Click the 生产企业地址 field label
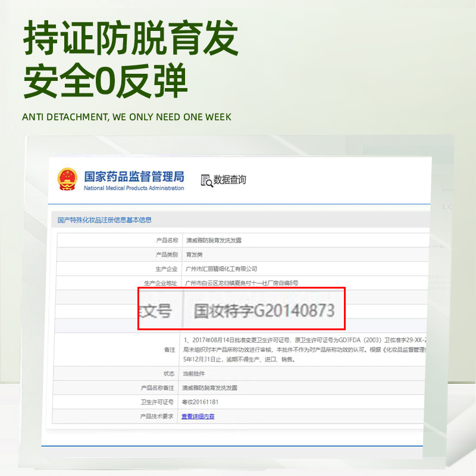The width and height of the screenshot is (476, 476). tap(160, 283)
